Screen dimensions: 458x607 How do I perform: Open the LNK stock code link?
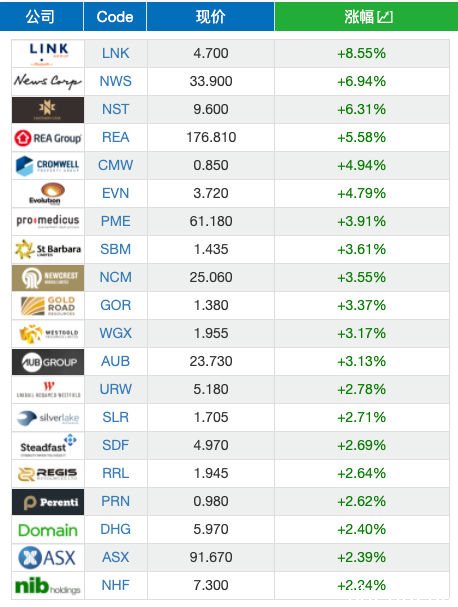(x=115, y=53)
